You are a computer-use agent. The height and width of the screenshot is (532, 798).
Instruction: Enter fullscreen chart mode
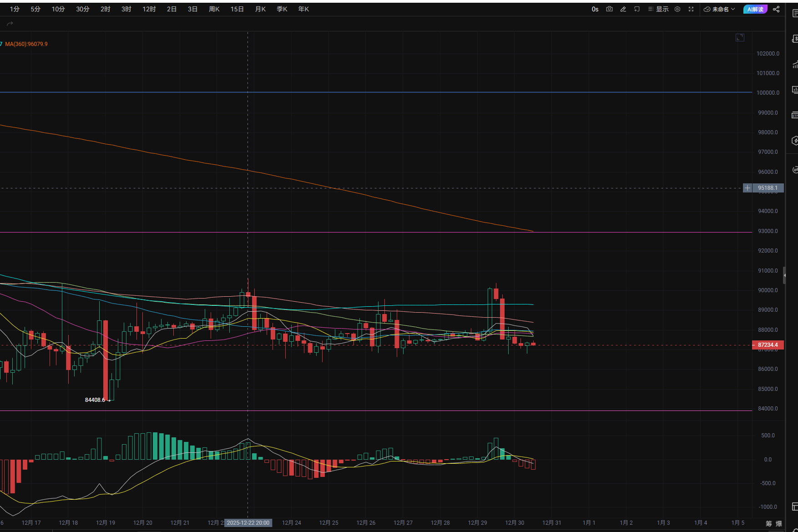pyautogui.click(x=691, y=9)
